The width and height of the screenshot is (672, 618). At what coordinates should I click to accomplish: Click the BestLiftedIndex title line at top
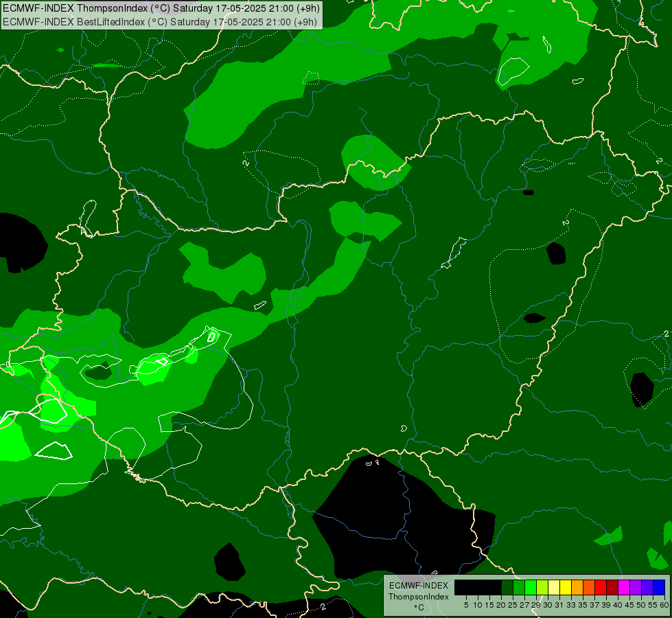coord(160,22)
